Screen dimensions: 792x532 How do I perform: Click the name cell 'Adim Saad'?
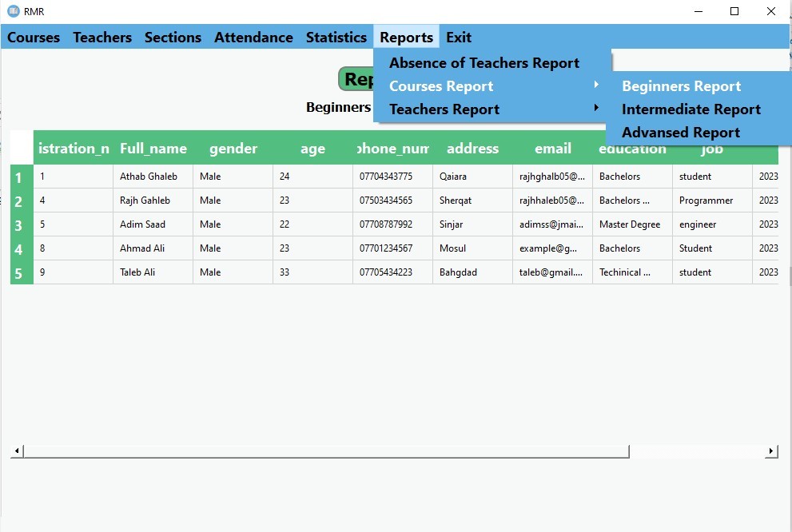(x=153, y=224)
